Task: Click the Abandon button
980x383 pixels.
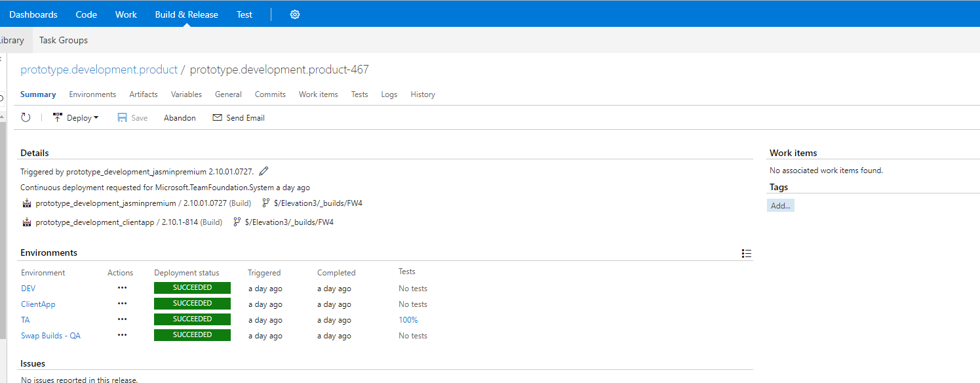Action: coord(180,118)
